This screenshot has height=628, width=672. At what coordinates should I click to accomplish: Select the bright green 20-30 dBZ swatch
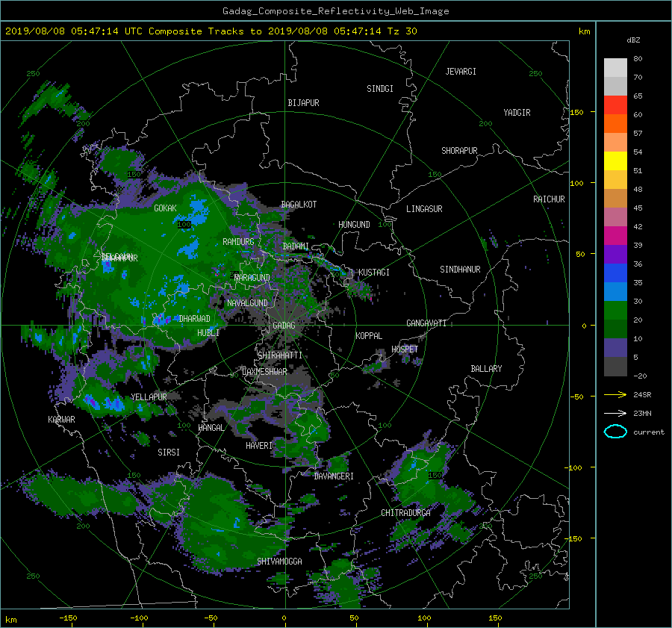coord(615,310)
